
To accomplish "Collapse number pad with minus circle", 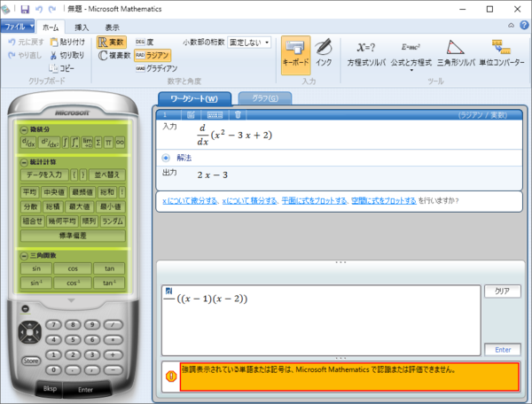I will point(25,309).
